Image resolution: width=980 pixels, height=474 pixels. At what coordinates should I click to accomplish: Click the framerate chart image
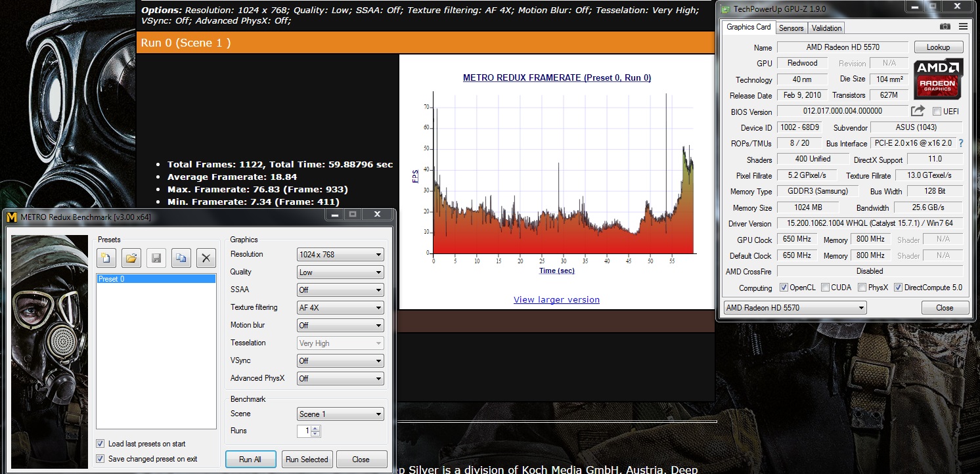pyautogui.click(x=556, y=181)
